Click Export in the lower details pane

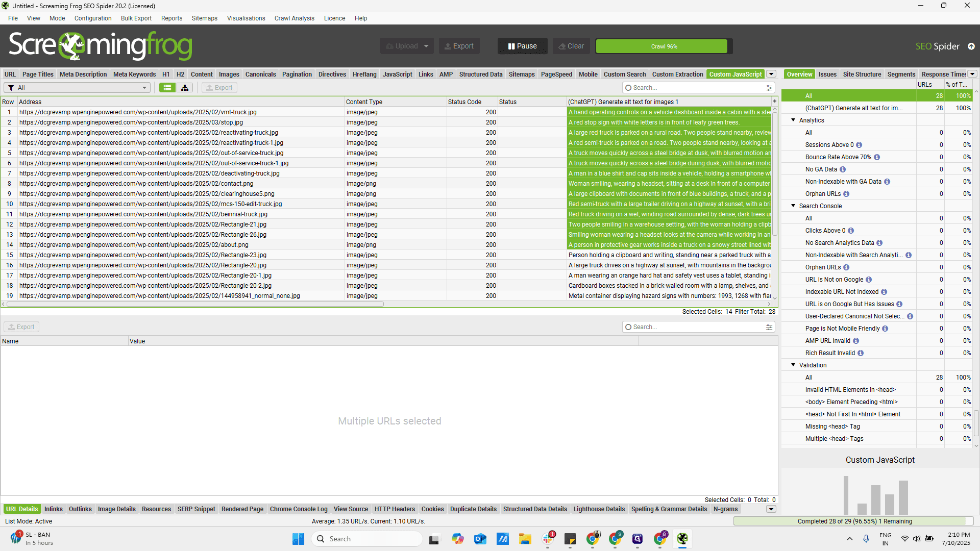(21, 327)
